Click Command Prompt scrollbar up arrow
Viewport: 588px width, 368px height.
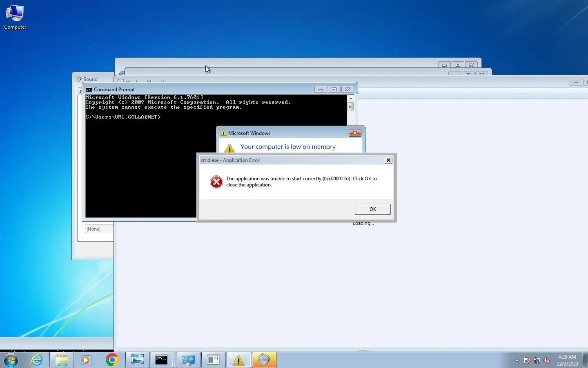point(350,99)
